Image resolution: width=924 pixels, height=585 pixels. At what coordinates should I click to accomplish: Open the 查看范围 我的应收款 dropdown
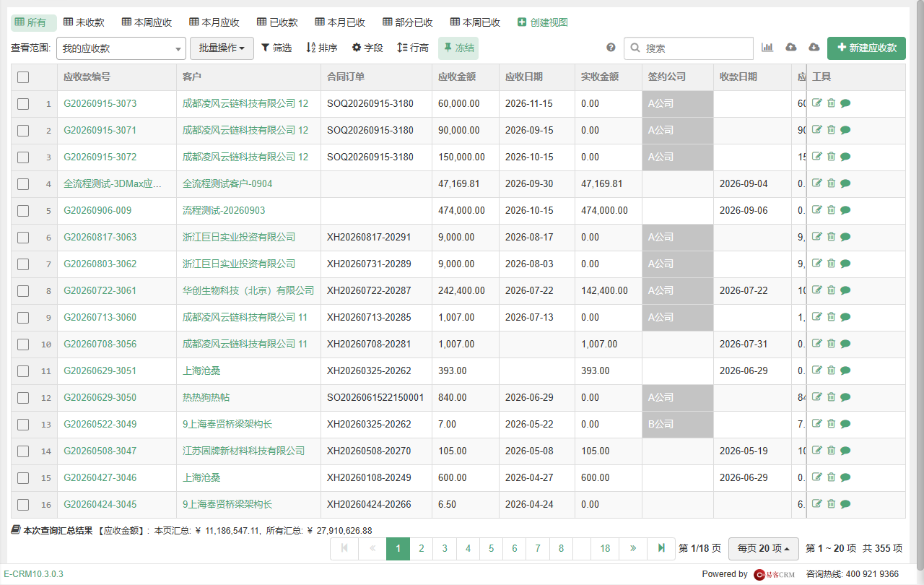[x=121, y=48]
